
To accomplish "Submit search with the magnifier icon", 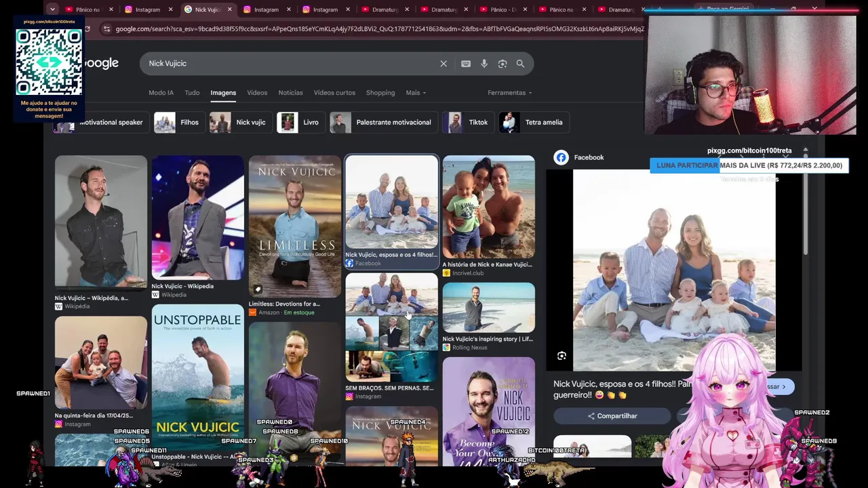I will (x=520, y=64).
